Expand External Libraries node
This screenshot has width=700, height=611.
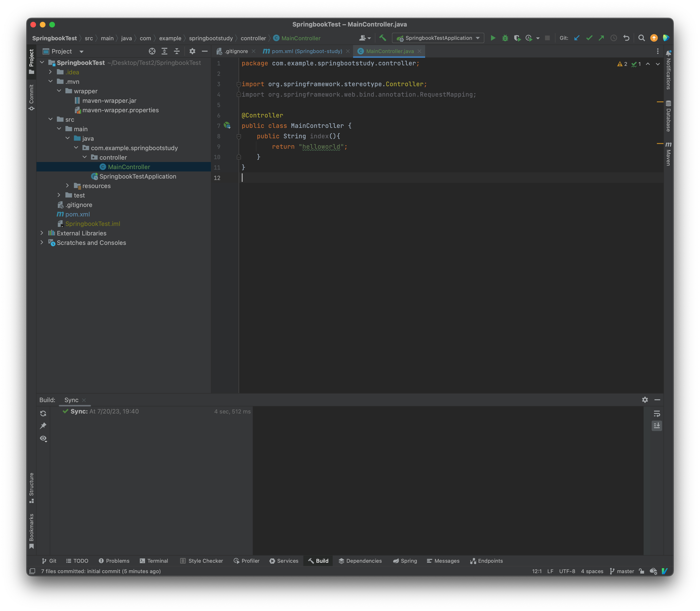42,233
